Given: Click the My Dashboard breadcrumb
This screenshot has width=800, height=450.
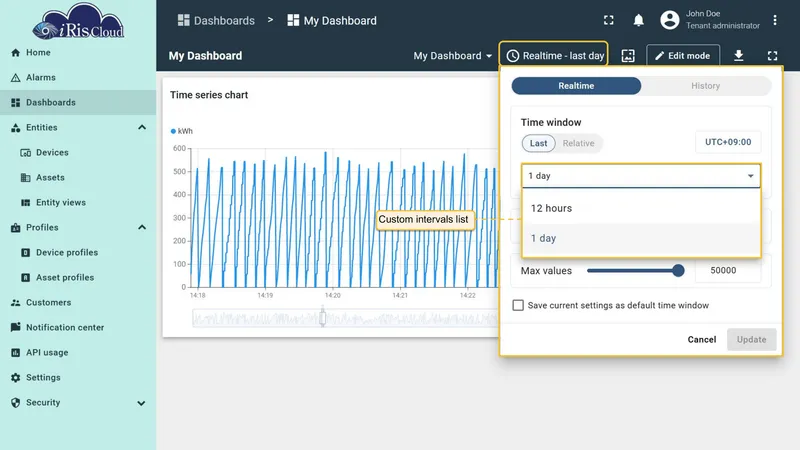Looking at the screenshot, I should (332, 20).
